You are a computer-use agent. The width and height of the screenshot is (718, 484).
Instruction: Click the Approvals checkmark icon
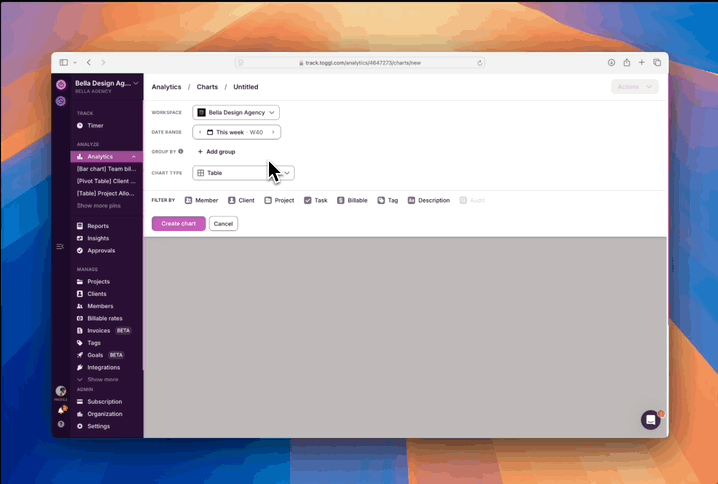coord(80,250)
